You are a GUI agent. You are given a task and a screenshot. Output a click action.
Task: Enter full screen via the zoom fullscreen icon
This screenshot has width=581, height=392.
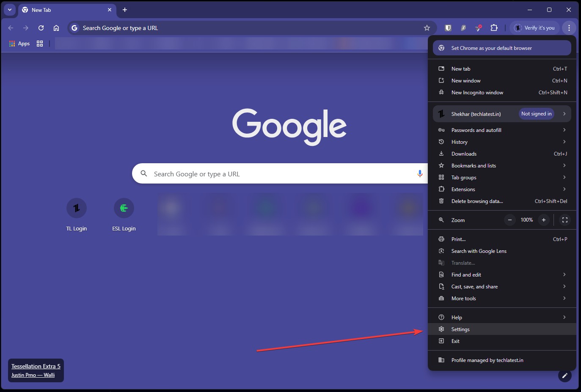(565, 220)
